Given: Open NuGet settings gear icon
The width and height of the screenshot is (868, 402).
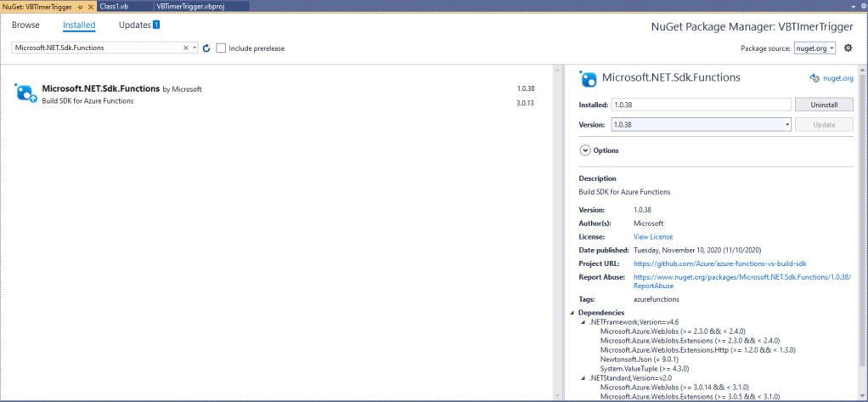Looking at the screenshot, I should pyautogui.click(x=848, y=48).
